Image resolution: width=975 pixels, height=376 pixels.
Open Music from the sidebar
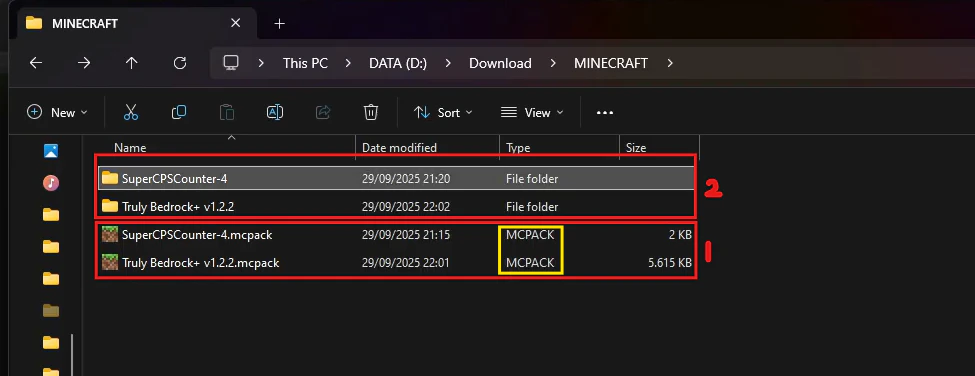[x=51, y=183]
